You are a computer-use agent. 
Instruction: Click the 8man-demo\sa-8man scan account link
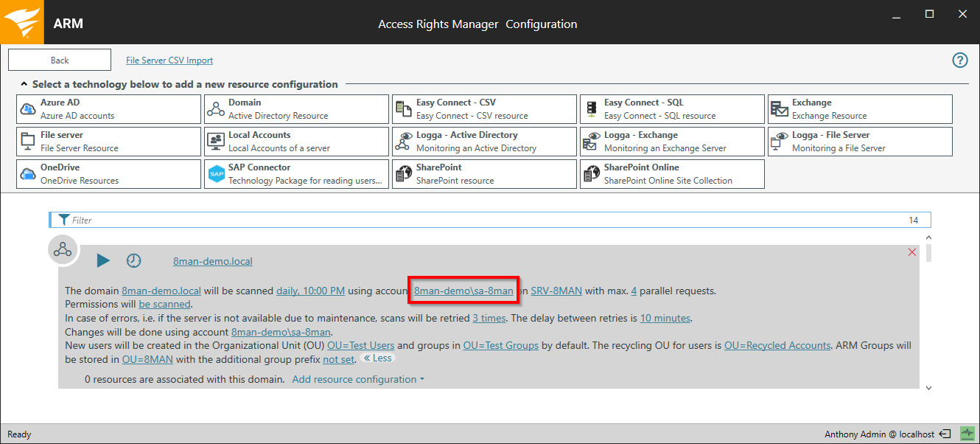[463, 291]
